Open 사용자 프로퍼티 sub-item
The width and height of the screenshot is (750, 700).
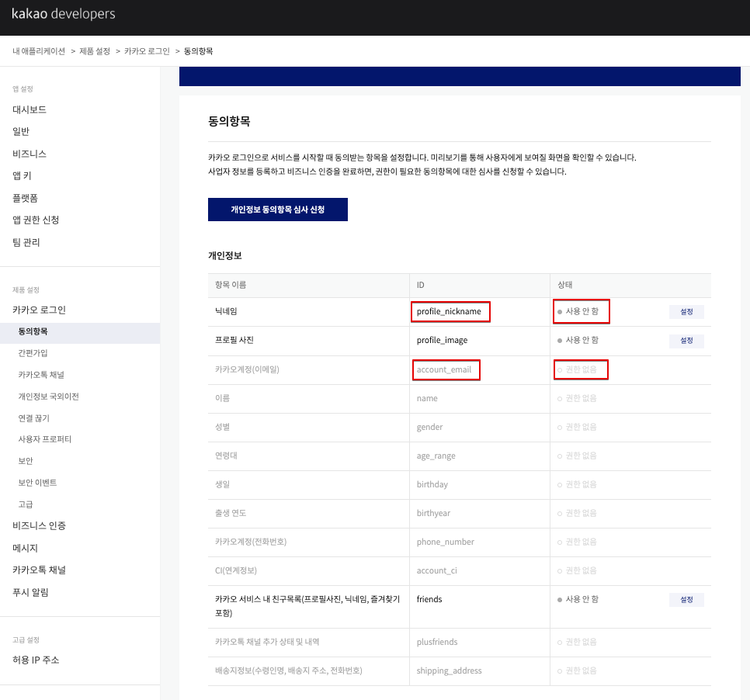pos(45,439)
